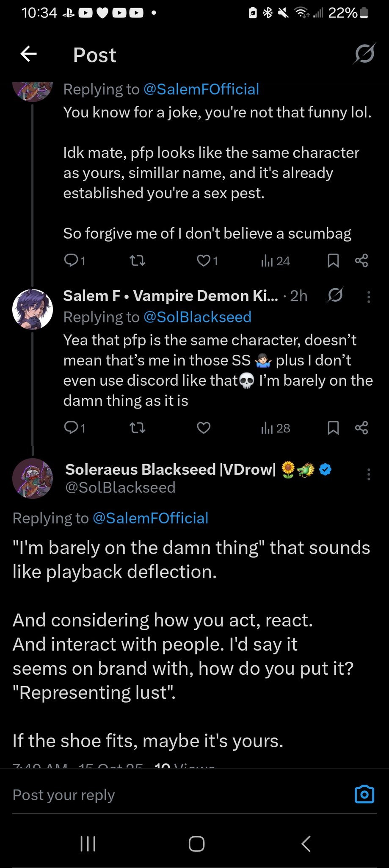Share Salem F's reply
This screenshot has width=389, height=868.
click(361, 428)
